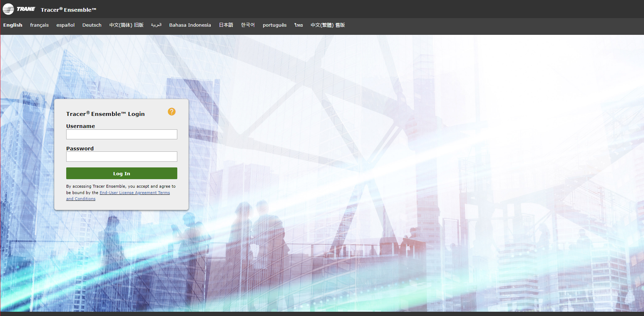
Task: Open the orange help question mark icon
Action: point(172,112)
